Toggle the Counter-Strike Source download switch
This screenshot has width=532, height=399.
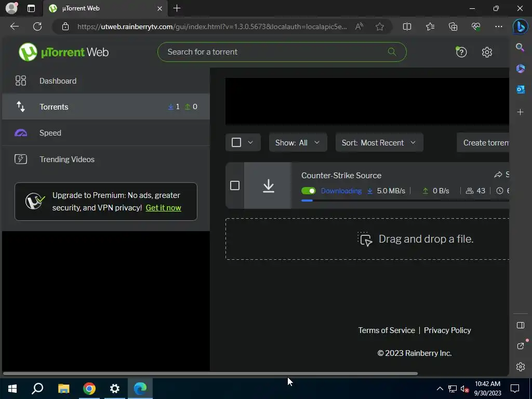pyautogui.click(x=308, y=191)
